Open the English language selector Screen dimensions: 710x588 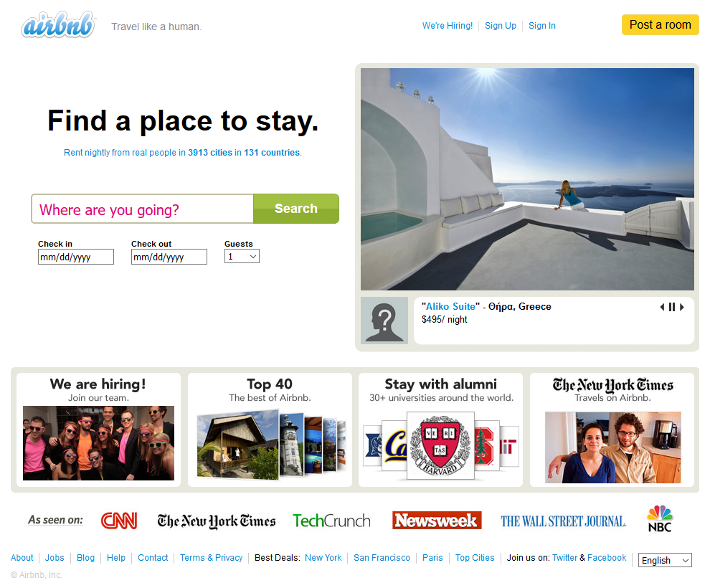(665, 560)
